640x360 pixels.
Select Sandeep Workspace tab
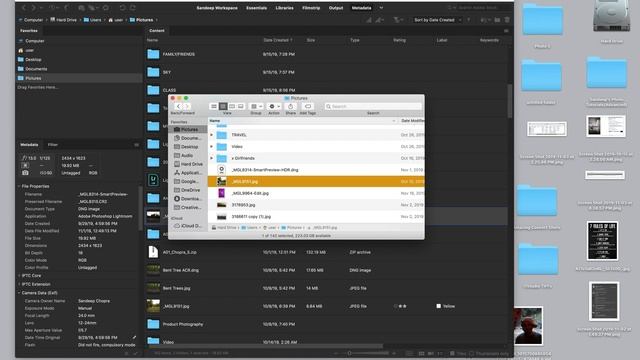217,8
